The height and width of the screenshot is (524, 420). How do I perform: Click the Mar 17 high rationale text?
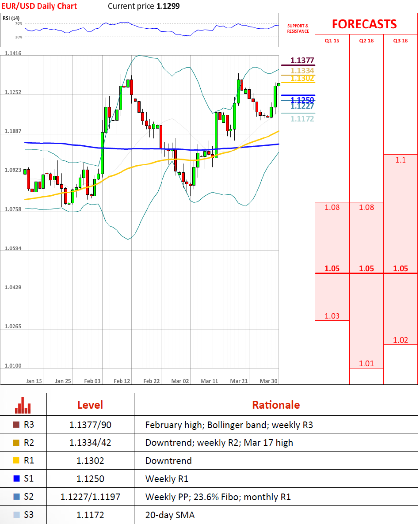[268, 443]
